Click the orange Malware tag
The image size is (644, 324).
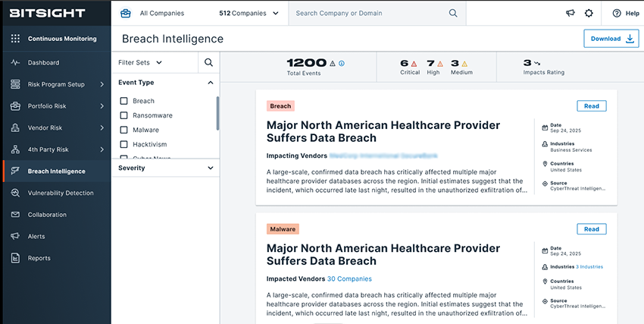[x=283, y=229]
